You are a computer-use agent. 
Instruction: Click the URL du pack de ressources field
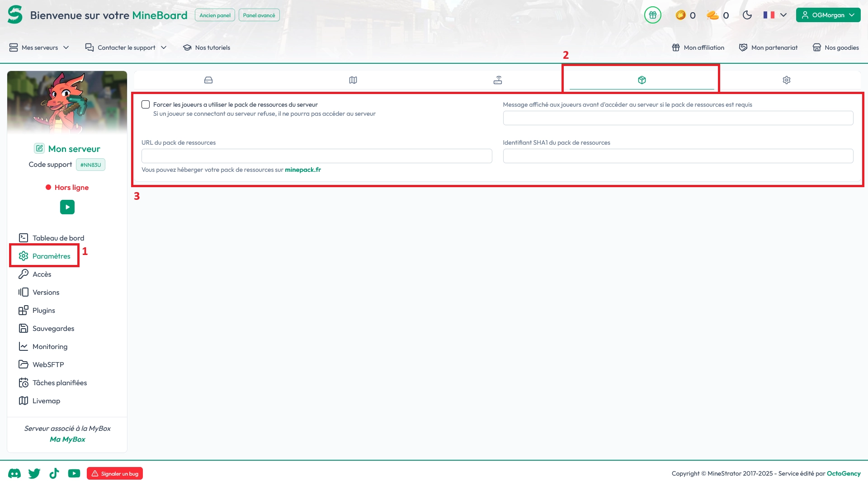[316, 156]
